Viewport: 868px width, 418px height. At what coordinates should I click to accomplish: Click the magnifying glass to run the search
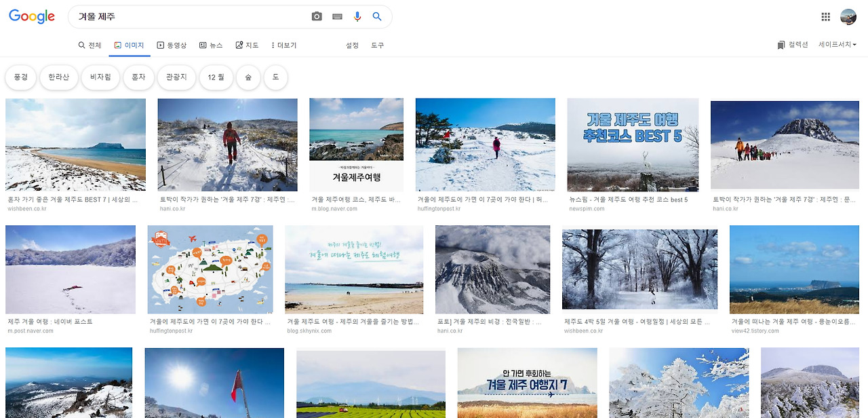377,16
